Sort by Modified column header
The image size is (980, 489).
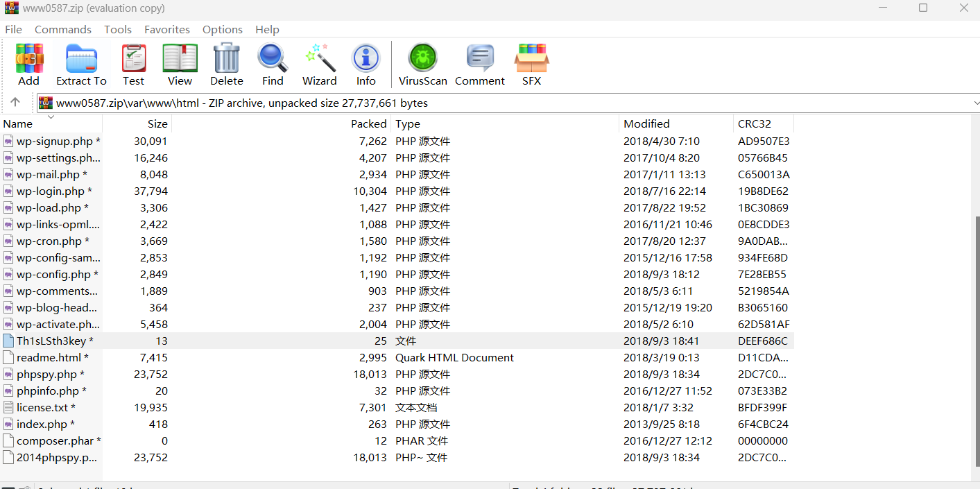[x=676, y=123]
